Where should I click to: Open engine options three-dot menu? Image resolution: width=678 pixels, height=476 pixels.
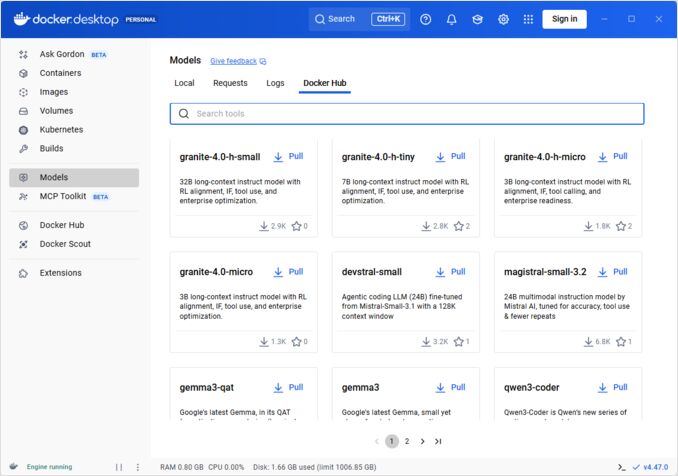[x=138, y=467]
